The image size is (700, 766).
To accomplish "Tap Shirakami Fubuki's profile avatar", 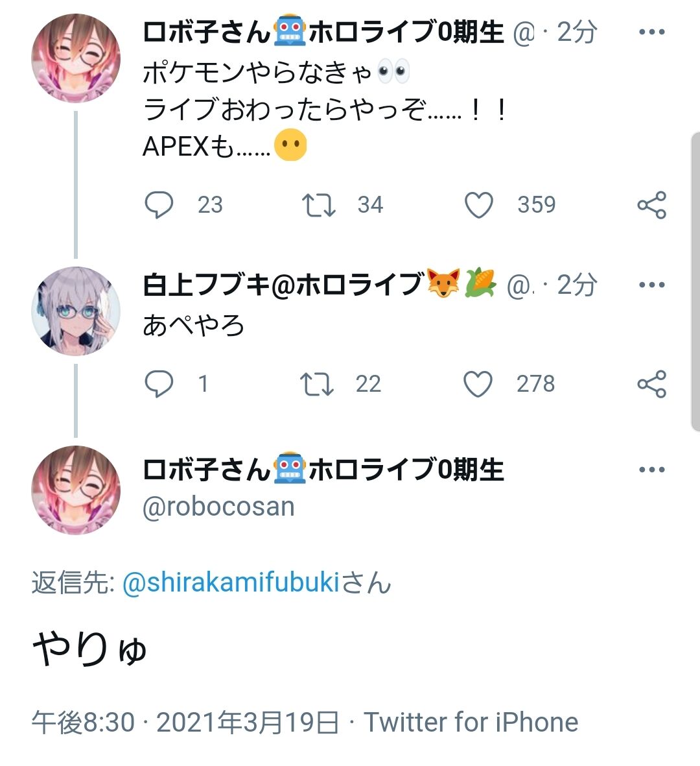I will (x=76, y=311).
